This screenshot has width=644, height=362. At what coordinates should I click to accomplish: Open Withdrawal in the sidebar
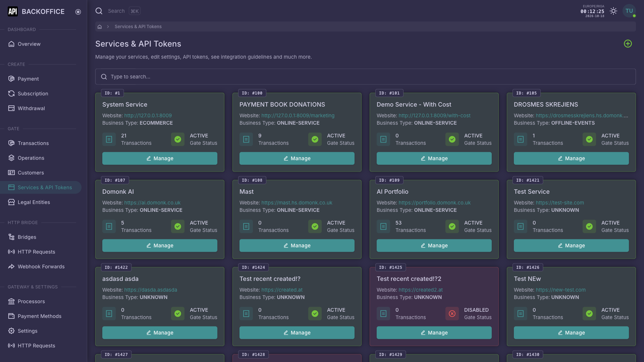click(x=41, y=108)
